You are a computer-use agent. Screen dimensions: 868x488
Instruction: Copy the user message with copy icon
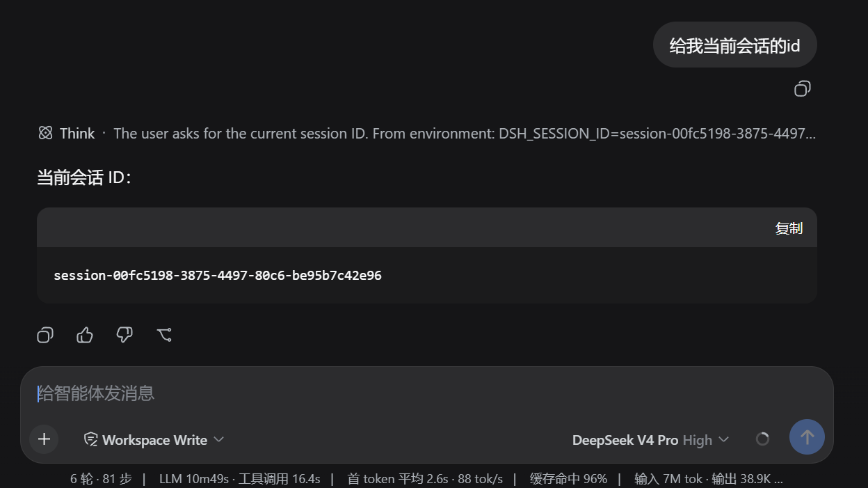[802, 88]
